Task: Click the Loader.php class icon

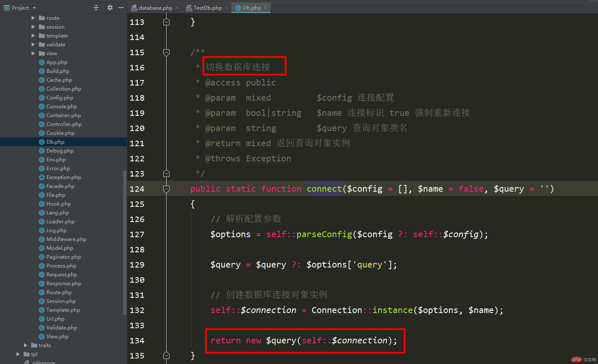Action: 42,222
